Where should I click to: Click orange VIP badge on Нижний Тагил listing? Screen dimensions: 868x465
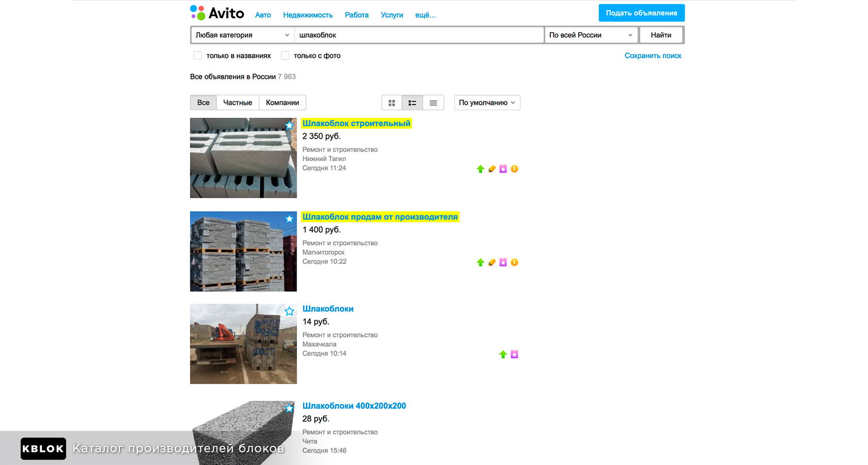coord(515,169)
